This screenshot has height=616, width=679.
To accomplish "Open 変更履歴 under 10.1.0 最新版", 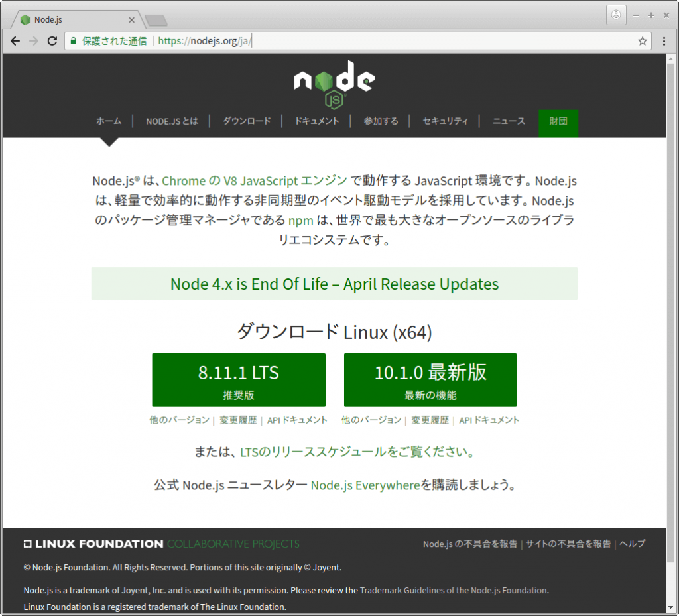I will point(430,420).
